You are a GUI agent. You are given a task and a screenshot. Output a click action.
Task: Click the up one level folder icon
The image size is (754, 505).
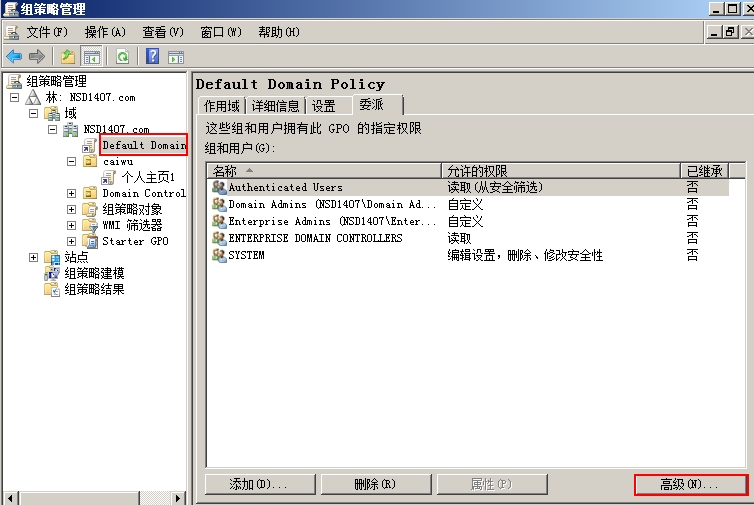point(68,57)
